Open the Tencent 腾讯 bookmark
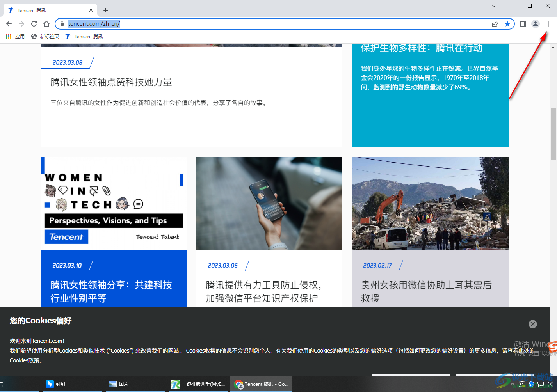The height and width of the screenshot is (392, 557). click(84, 36)
